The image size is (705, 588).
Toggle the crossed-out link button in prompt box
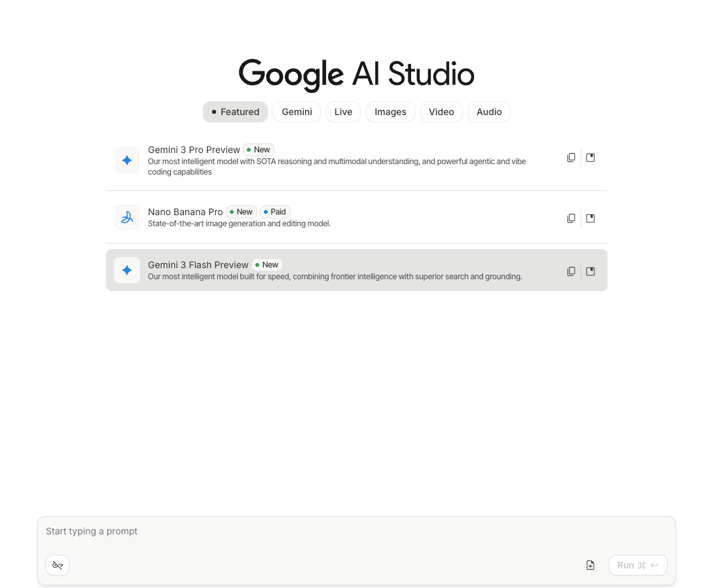tap(58, 565)
